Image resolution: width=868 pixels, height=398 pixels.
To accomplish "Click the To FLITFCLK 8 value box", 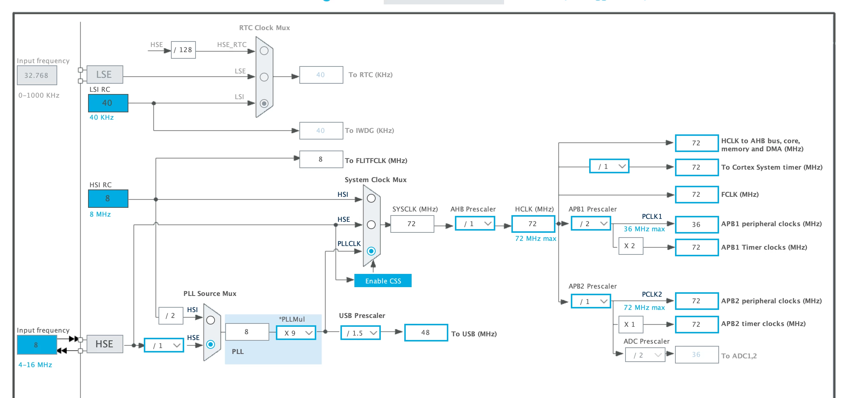I will point(321,159).
